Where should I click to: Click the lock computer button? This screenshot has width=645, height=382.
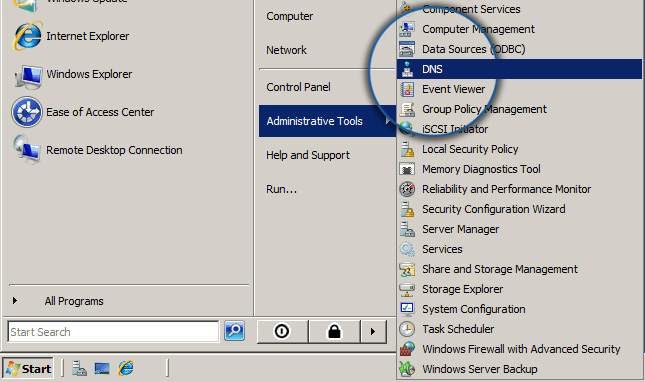click(334, 331)
